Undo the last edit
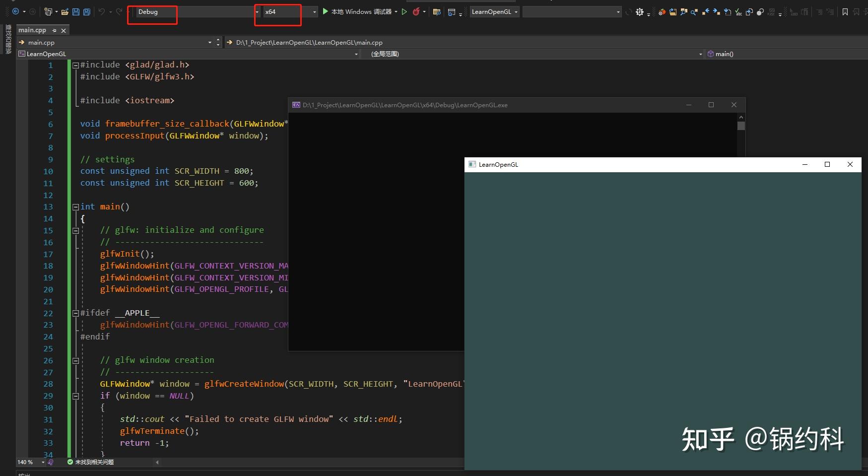The height and width of the screenshot is (476, 868). click(103, 11)
